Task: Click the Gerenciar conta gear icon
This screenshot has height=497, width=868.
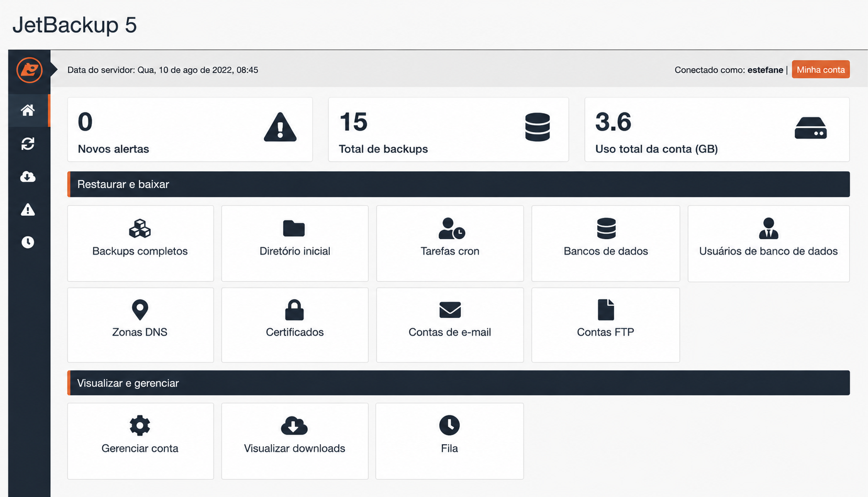Action: coord(140,425)
